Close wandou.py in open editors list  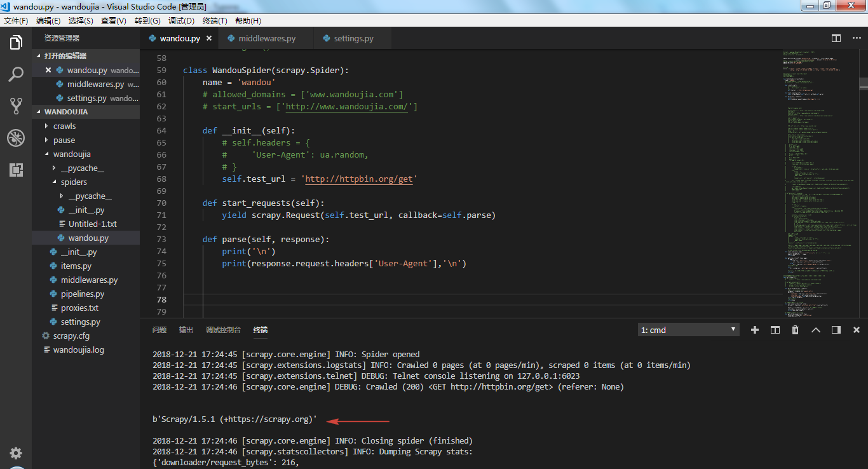pos(48,70)
